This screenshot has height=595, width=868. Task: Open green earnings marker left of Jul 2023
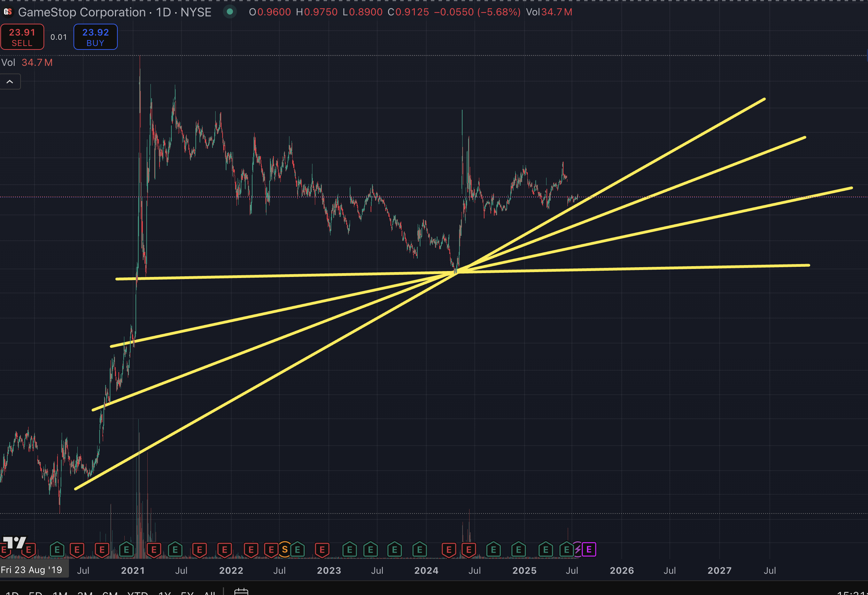tap(371, 550)
